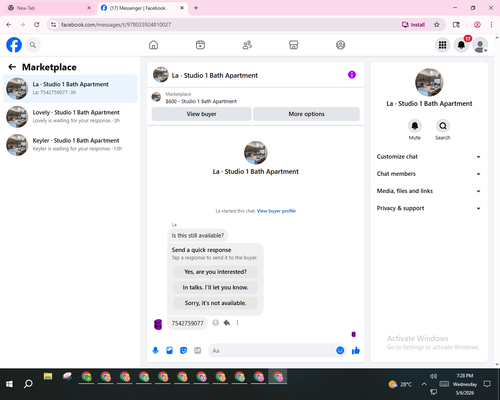Open the Friends icon in top navigation
This screenshot has height=400, width=500.
click(x=247, y=45)
